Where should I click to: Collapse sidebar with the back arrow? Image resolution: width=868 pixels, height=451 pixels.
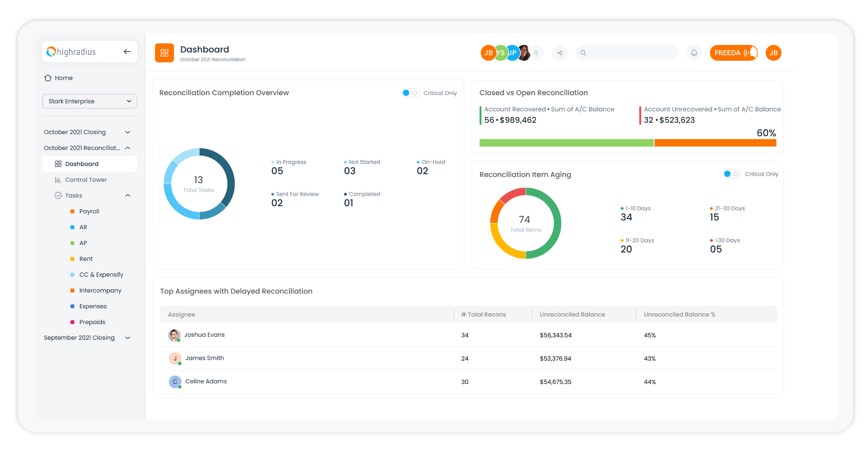click(x=127, y=52)
